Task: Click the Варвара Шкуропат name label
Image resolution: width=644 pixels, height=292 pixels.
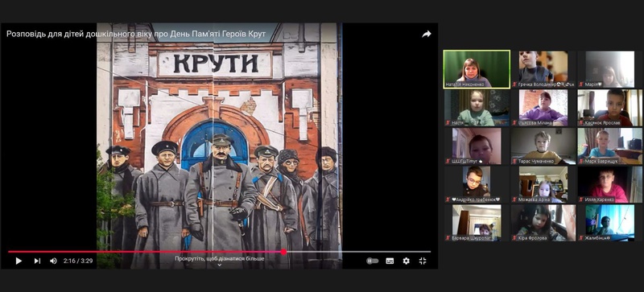Action: point(471,238)
